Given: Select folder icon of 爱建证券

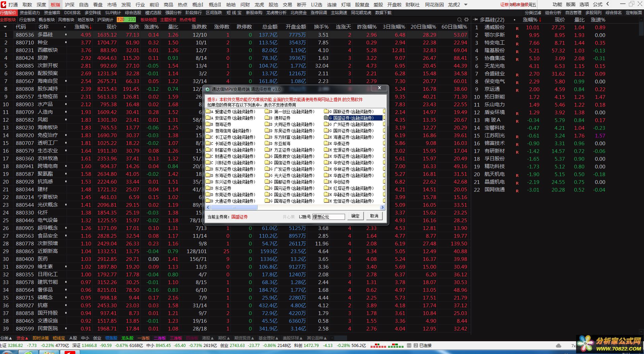Looking at the screenshot, I should point(208,111).
